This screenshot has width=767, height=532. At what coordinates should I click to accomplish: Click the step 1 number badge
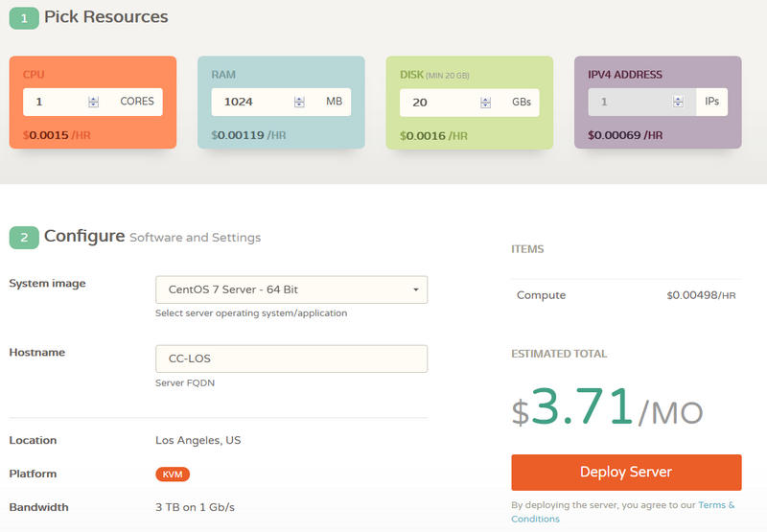(x=24, y=18)
